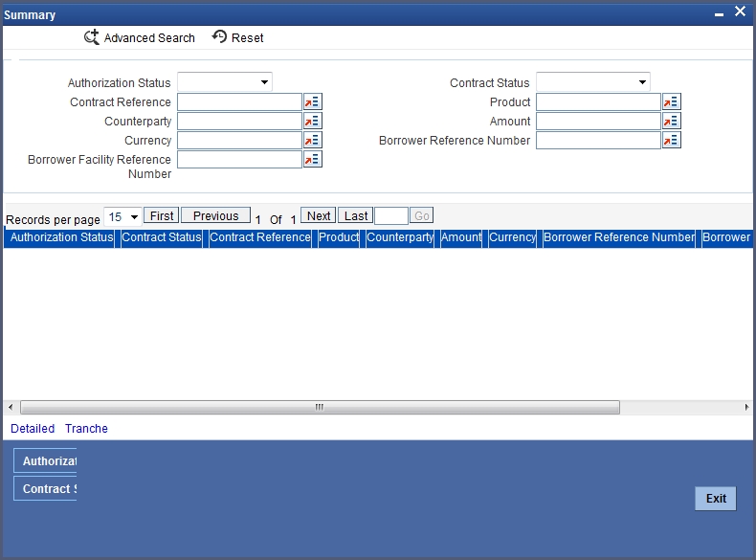Minimize the Summary window
The width and height of the screenshot is (756, 560).
[x=719, y=13]
